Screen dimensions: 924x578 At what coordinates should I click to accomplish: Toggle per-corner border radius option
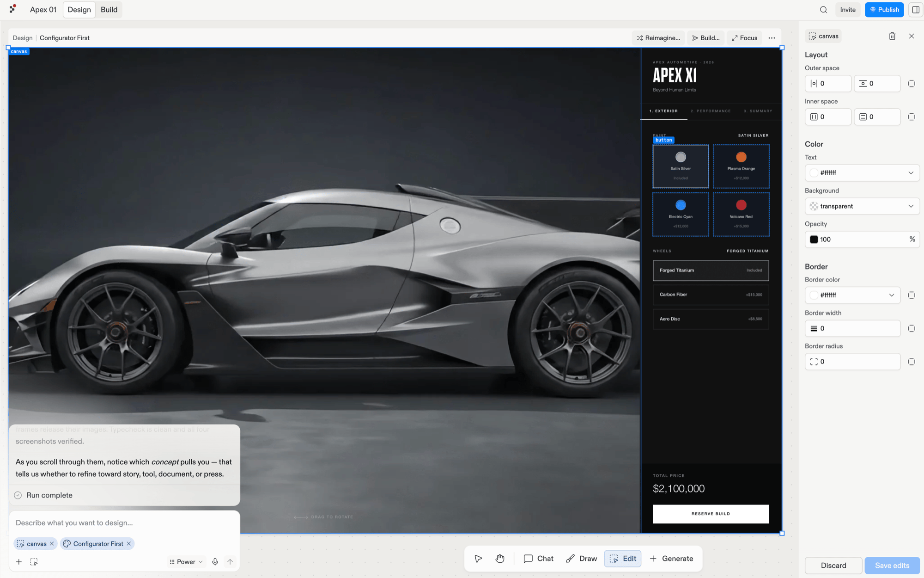click(x=912, y=362)
